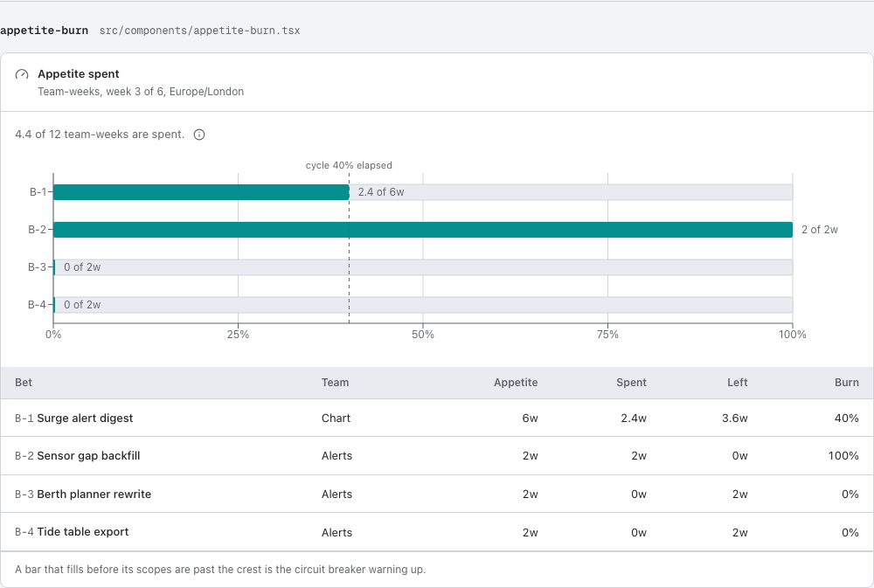Click the '0 of 2w' label on the B-4 bar
874x588 pixels.
[82, 305]
